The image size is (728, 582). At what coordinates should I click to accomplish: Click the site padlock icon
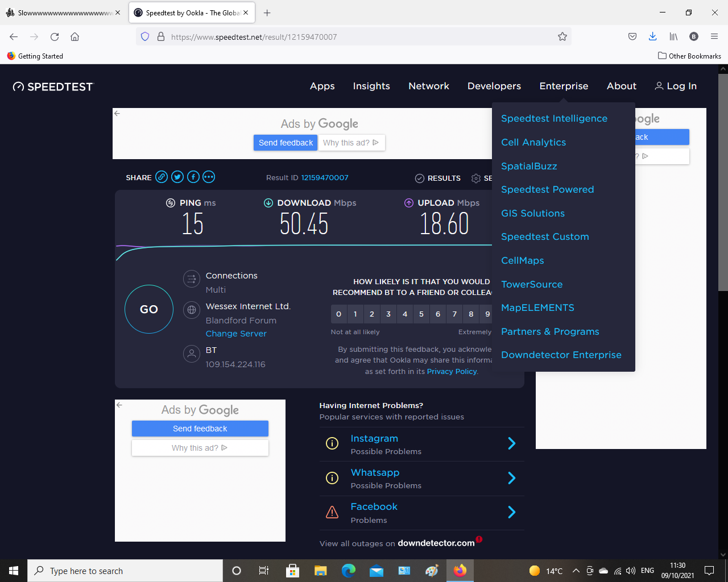point(161,37)
